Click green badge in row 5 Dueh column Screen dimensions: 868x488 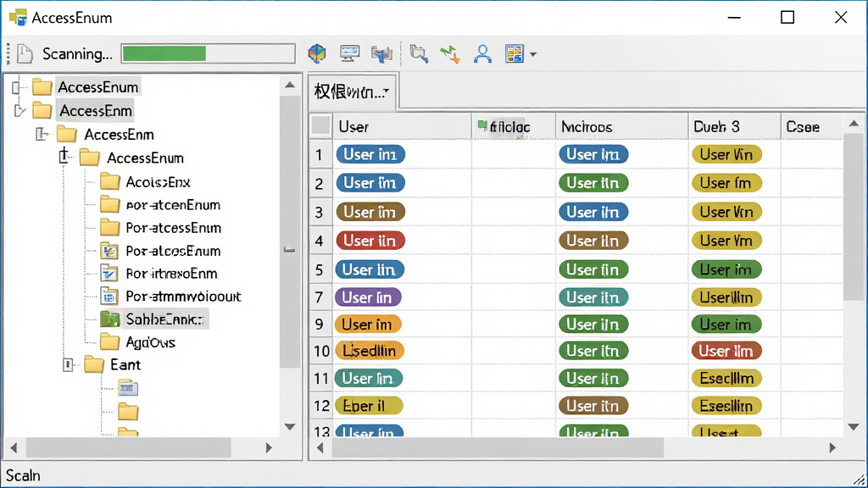pos(726,269)
